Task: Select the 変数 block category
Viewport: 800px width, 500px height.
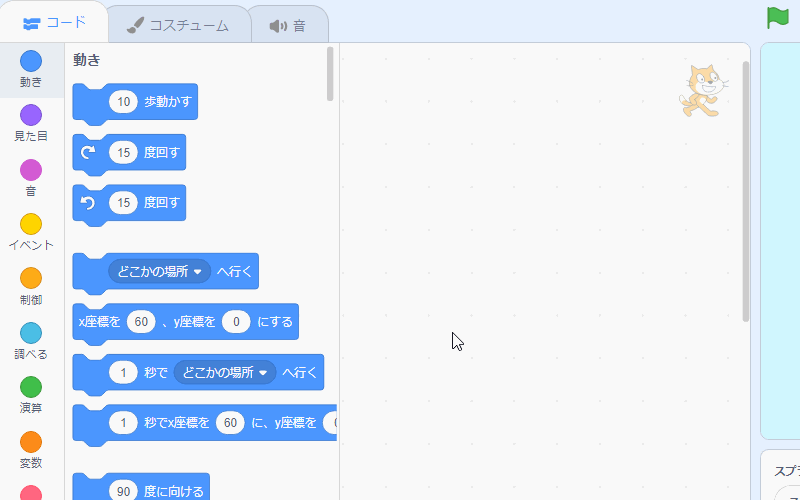Action: pyautogui.click(x=31, y=450)
